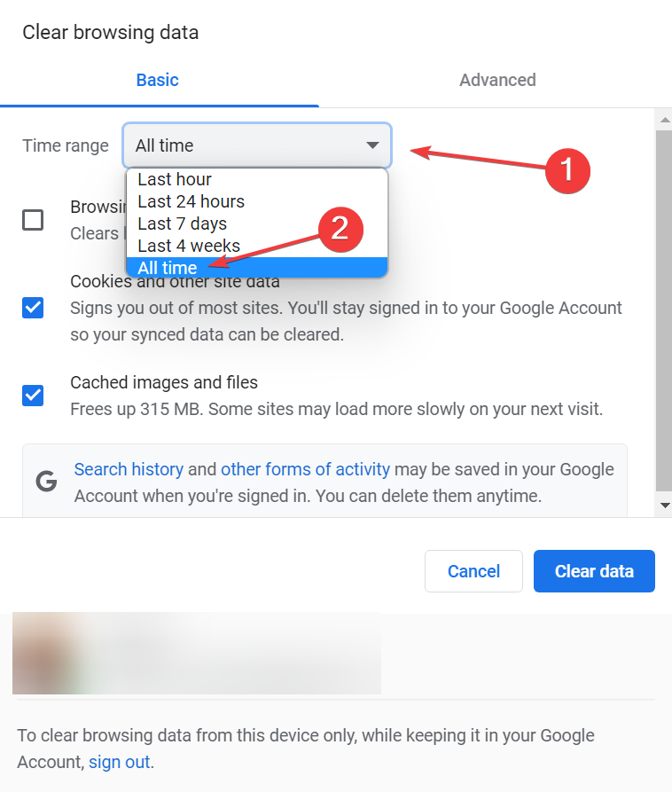
Task: Choose the highlighted All time option
Action: 168,268
